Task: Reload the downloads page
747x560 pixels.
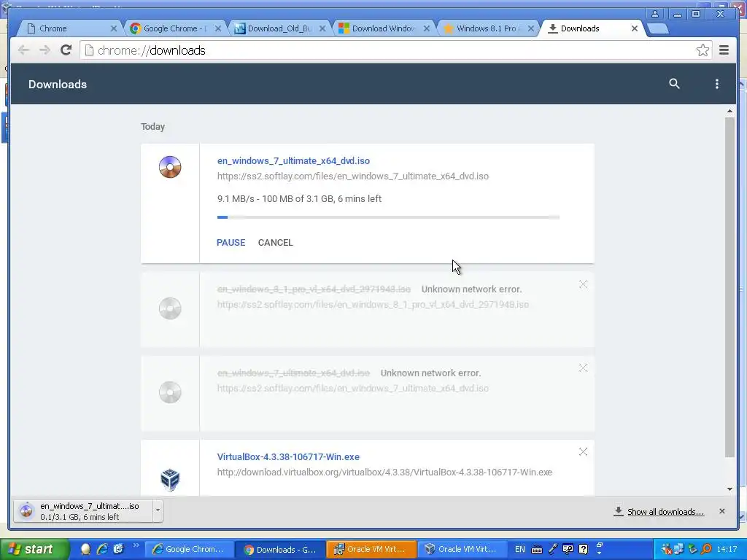Action: tap(66, 50)
